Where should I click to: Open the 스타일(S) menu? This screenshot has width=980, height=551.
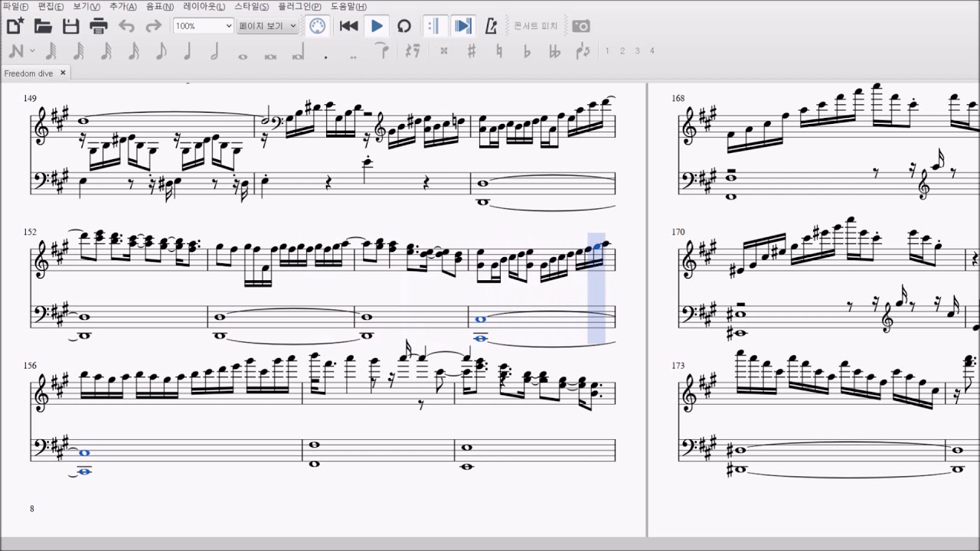coord(252,6)
